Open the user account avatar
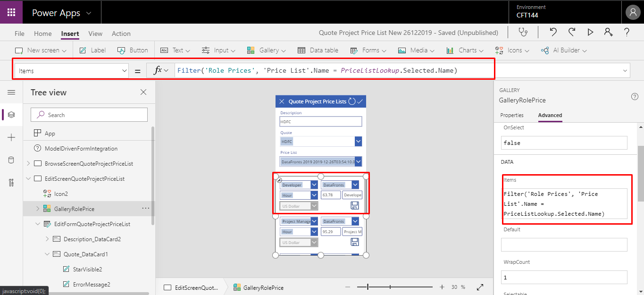Screen dimensions: 644x295 632,12
